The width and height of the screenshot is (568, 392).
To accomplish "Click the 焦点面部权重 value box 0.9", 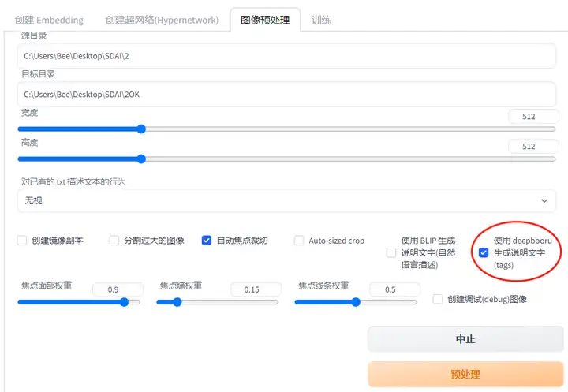I will tap(118, 289).
